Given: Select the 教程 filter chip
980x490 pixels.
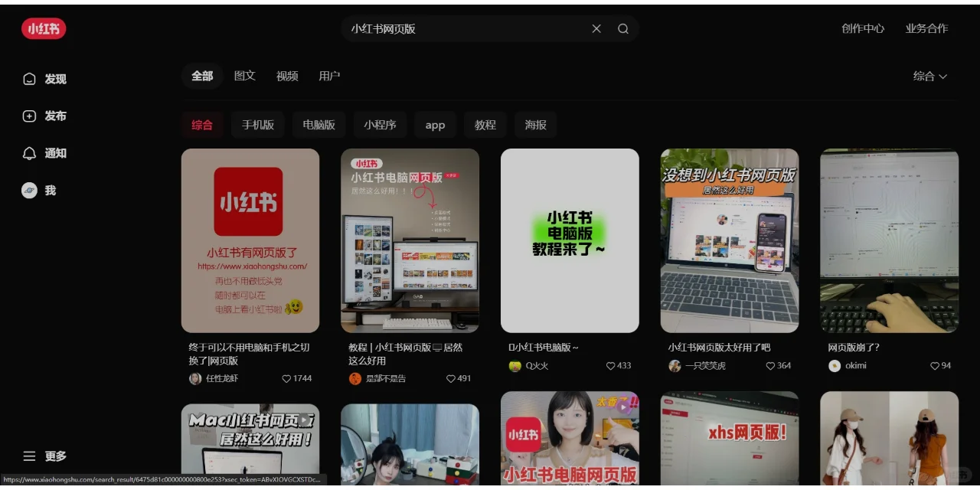Looking at the screenshot, I should coord(485,124).
